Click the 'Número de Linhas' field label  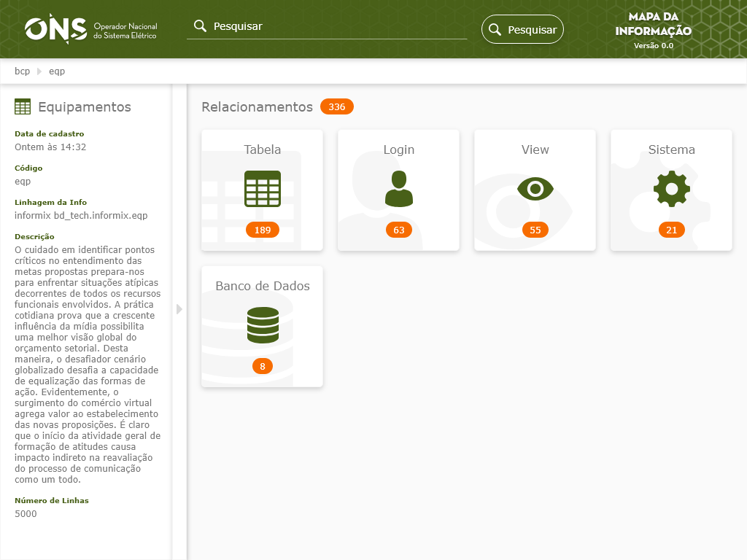52,500
